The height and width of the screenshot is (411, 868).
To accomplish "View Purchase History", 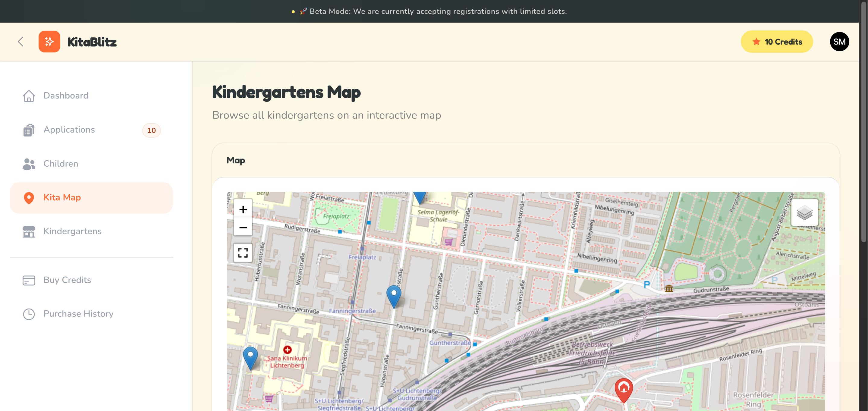I will pos(78,314).
